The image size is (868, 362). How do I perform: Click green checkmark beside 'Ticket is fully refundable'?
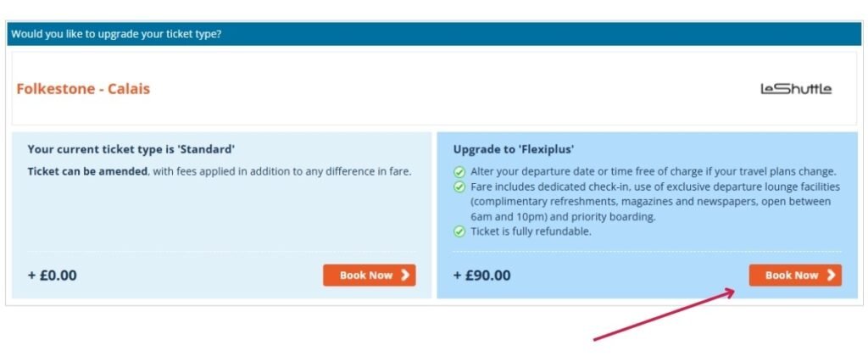pos(459,231)
